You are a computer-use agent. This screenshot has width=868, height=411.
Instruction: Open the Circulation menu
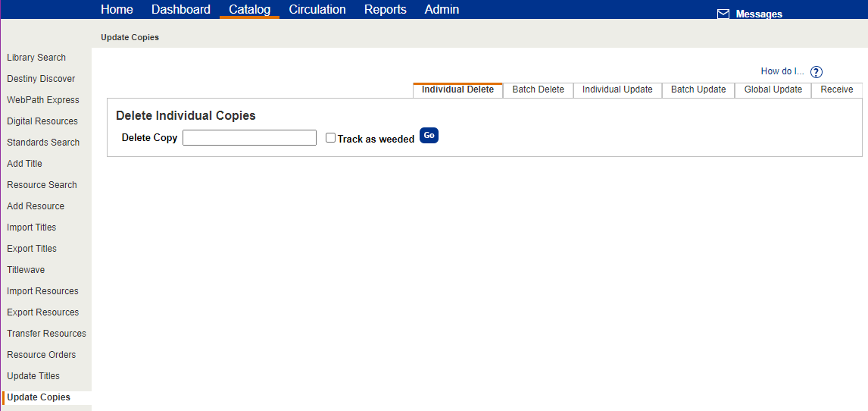click(317, 9)
